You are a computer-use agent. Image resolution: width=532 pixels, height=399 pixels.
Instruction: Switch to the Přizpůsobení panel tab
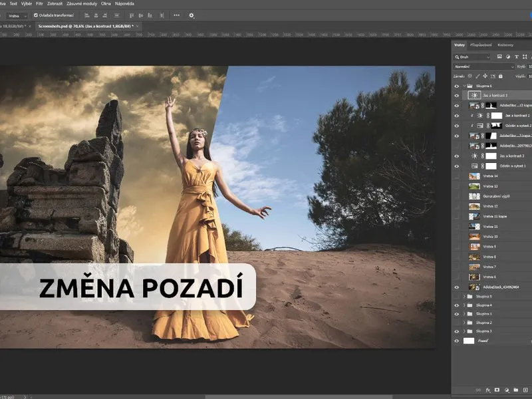(x=481, y=45)
